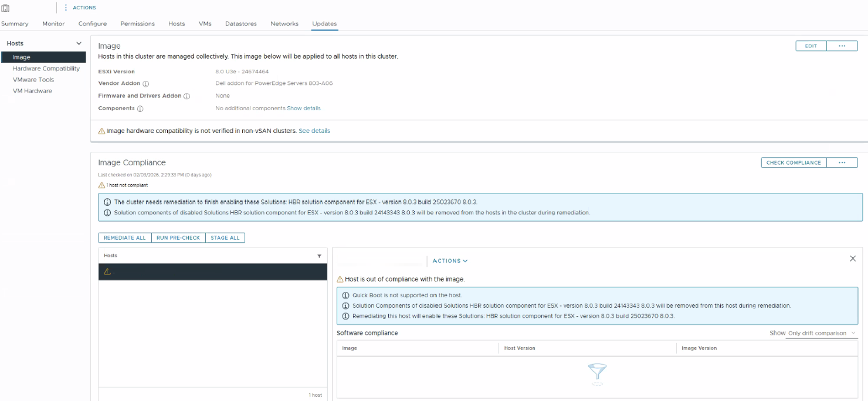Click the filter icon in Hosts column header
Image resolution: width=868 pixels, height=401 pixels.
(x=319, y=256)
